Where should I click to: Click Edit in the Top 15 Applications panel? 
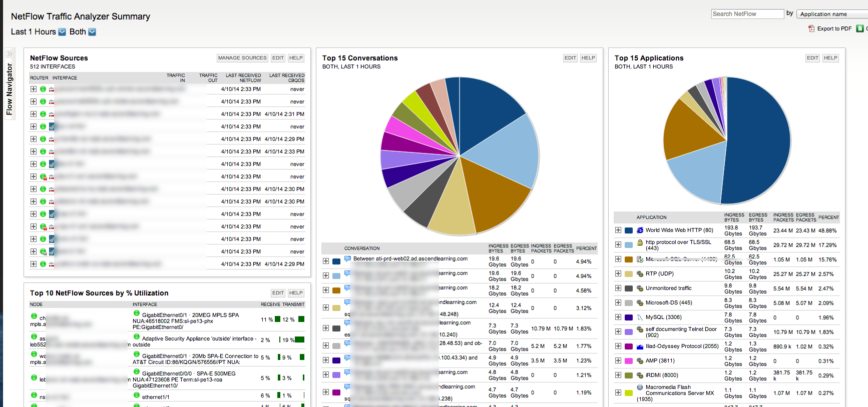812,58
